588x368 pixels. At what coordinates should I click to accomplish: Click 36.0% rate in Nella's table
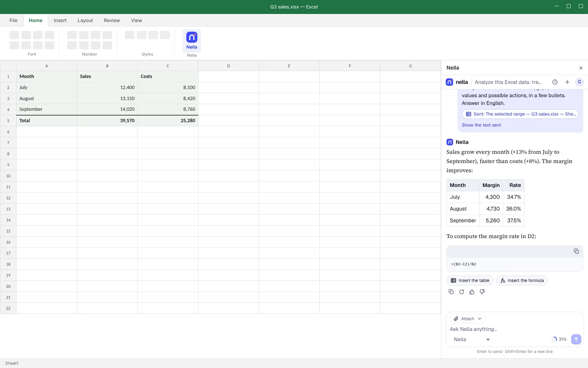point(513,209)
